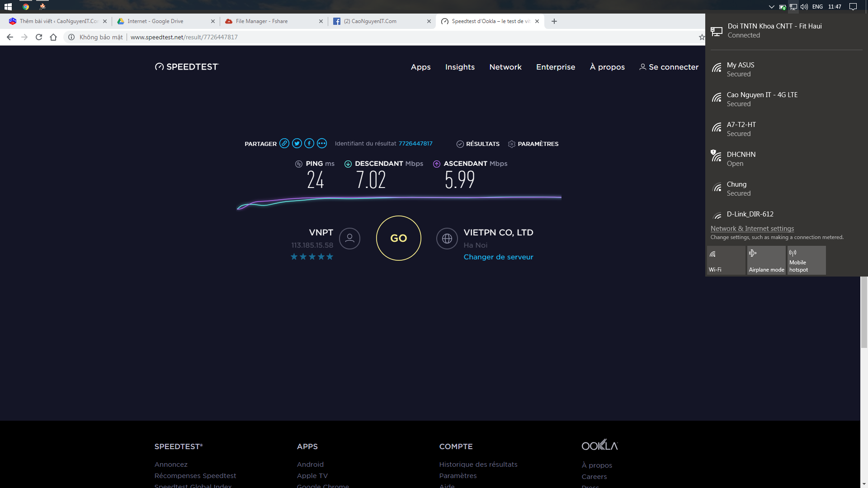Click the 11:47 taskbar clock

835,7
